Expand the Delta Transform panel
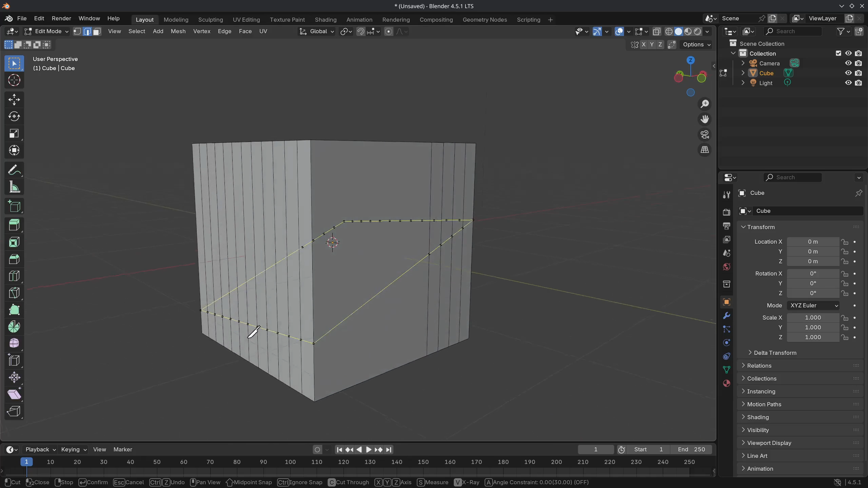868x488 pixels. click(775, 353)
